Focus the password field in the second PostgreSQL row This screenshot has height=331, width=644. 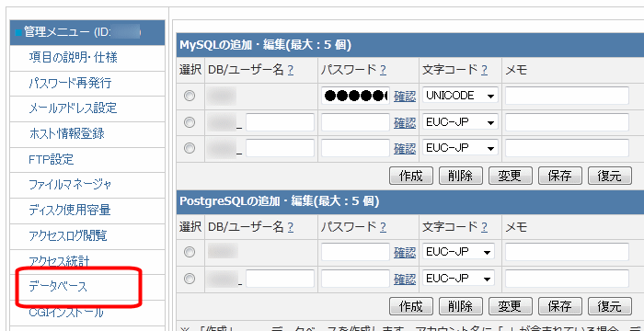point(356,279)
